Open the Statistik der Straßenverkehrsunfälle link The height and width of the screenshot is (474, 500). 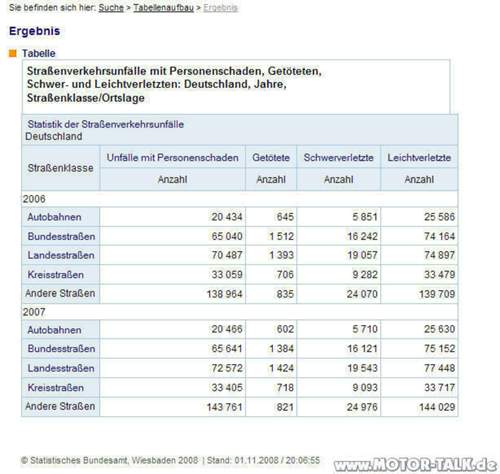click(105, 124)
